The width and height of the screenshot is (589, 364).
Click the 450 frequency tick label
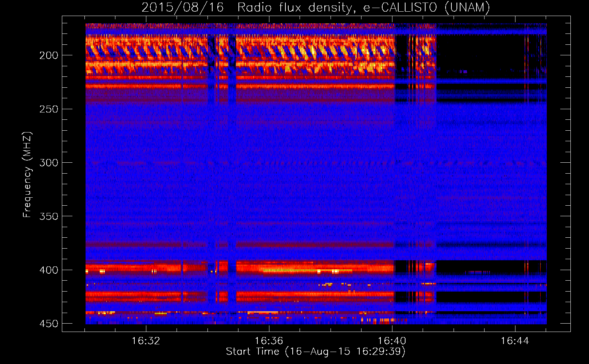[x=48, y=324]
